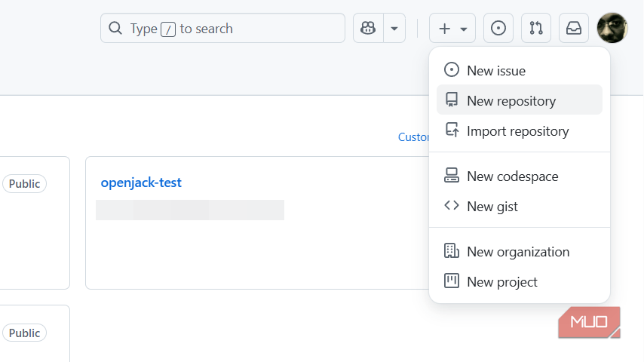Viewport: 644px width, 362px height.
Task: Open the Copilot chat icon
Action: 368,29
